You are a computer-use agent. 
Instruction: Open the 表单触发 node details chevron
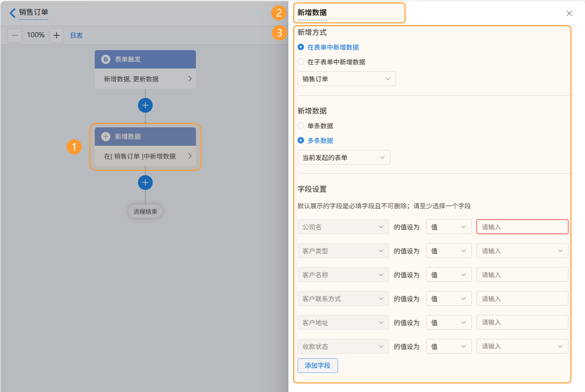190,79
